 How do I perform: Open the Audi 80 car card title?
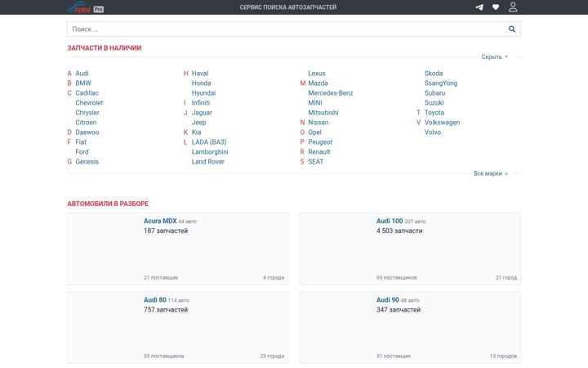point(155,299)
